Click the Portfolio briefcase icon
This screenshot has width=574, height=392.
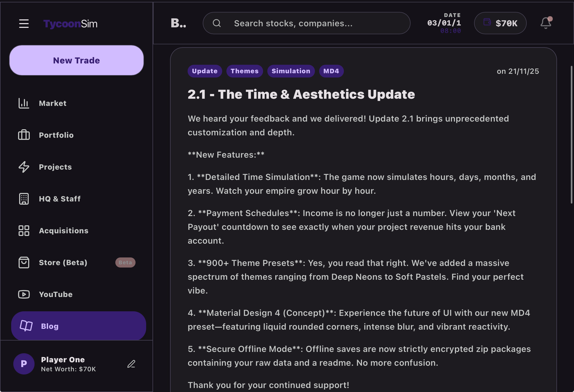(24, 135)
